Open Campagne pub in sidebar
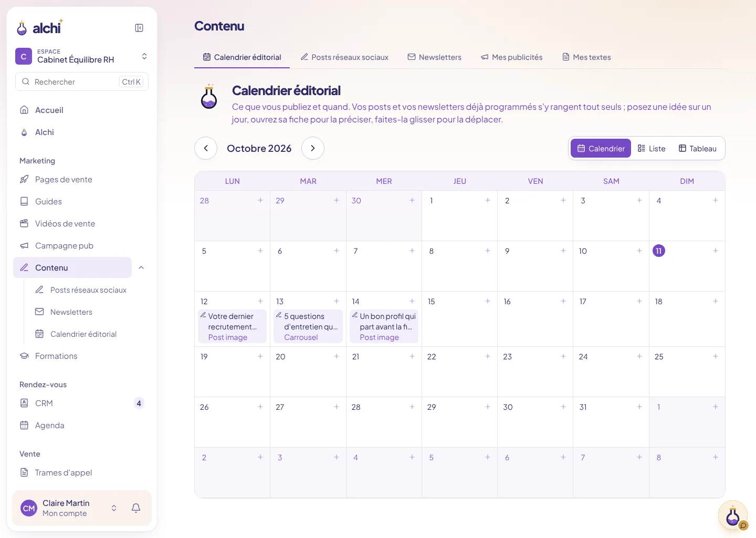This screenshot has width=756, height=538. (82, 246)
